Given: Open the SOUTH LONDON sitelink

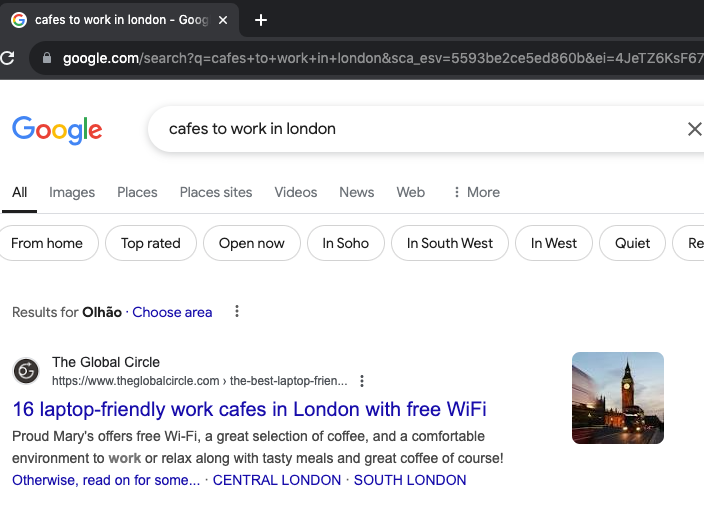Looking at the screenshot, I should tap(410, 480).
